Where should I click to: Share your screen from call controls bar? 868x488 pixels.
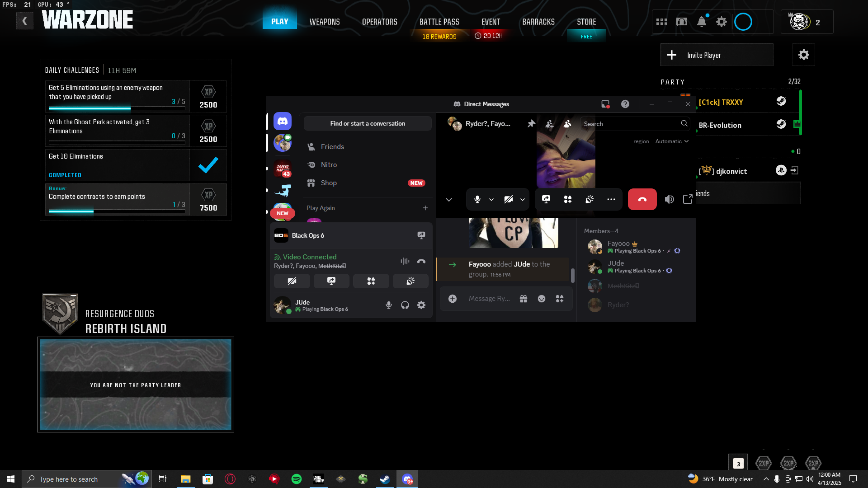pyautogui.click(x=546, y=199)
